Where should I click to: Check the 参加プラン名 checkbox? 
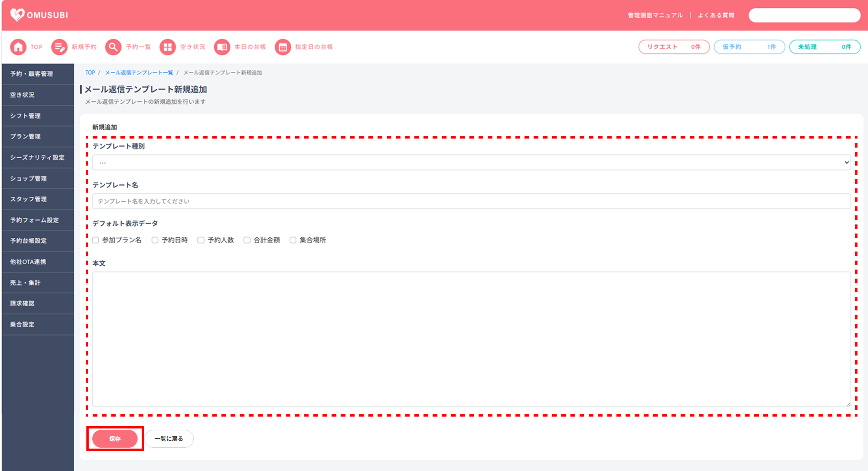click(96, 240)
